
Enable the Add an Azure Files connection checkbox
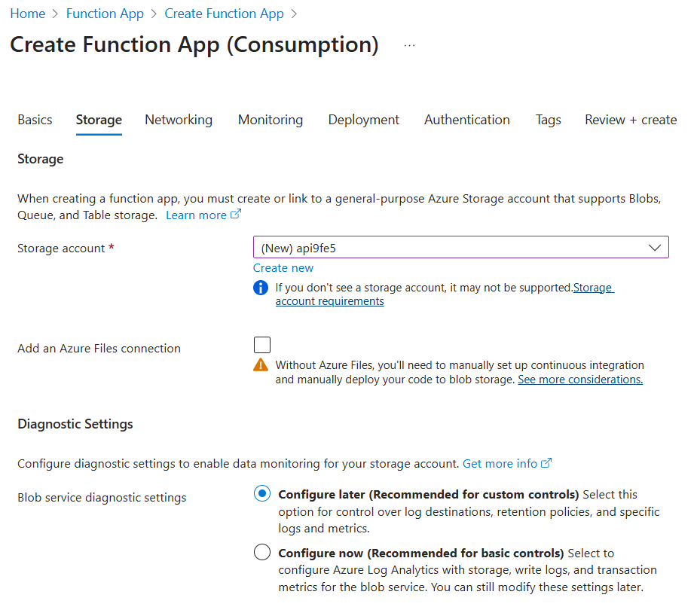coord(261,344)
